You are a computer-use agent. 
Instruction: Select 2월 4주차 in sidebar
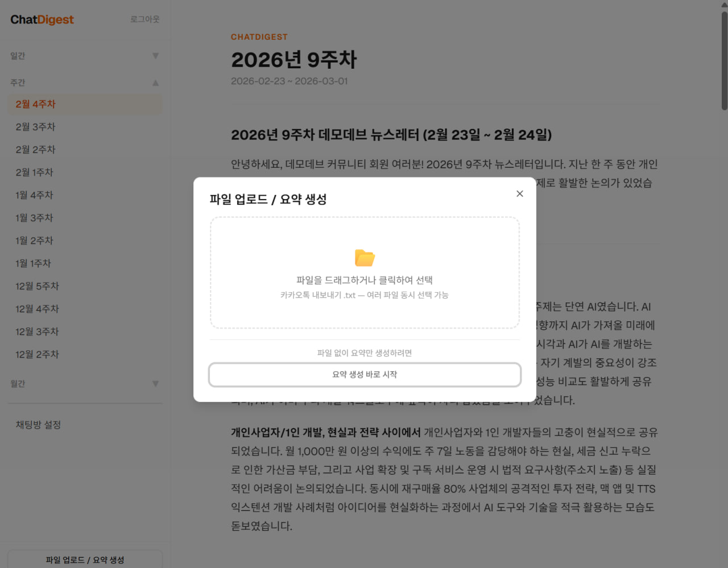[35, 104]
